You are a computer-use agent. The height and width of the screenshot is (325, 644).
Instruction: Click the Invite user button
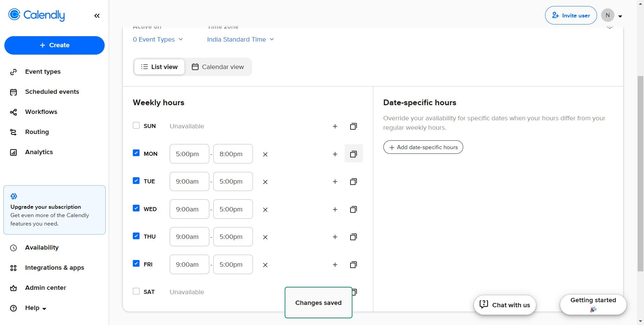[571, 15]
